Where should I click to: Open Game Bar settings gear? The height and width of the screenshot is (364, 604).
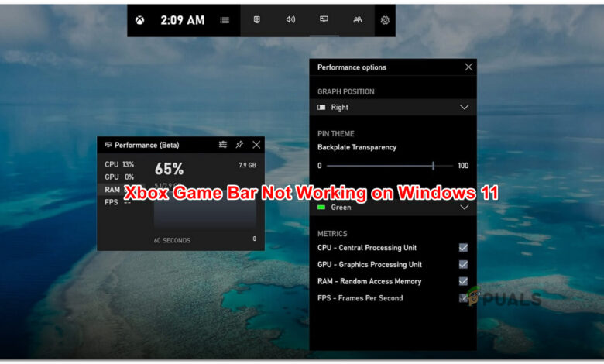(x=385, y=20)
